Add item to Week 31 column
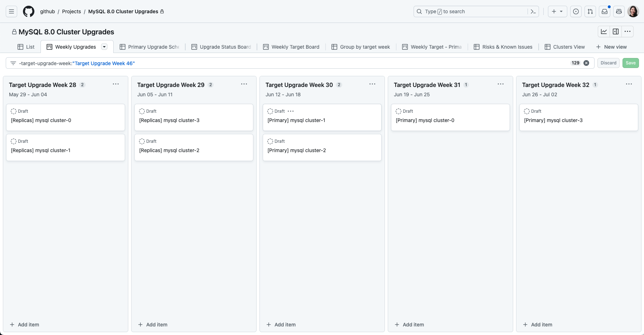The width and height of the screenshot is (644, 335). click(410, 325)
